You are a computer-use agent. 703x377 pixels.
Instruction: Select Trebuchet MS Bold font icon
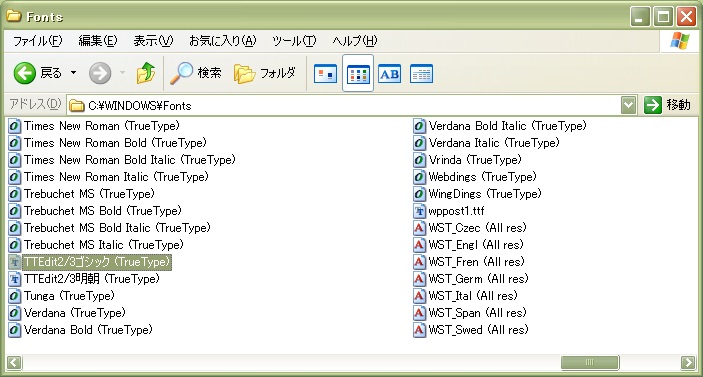[x=14, y=211]
